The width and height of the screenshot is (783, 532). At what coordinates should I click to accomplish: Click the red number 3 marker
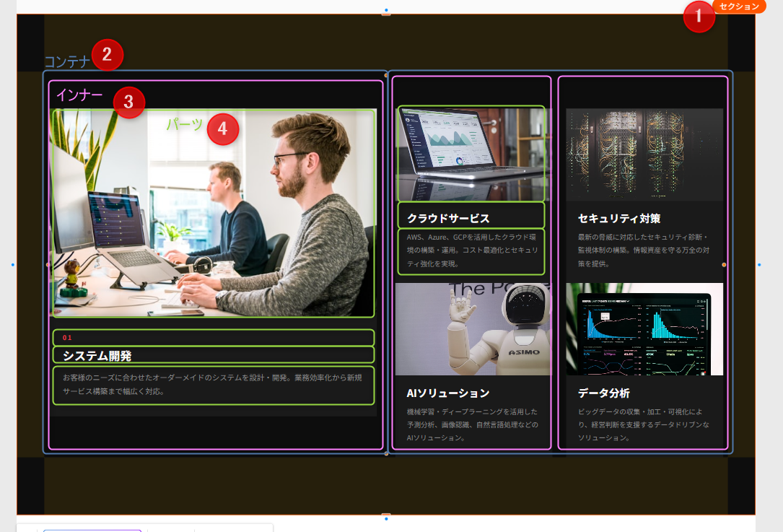[x=128, y=102]
